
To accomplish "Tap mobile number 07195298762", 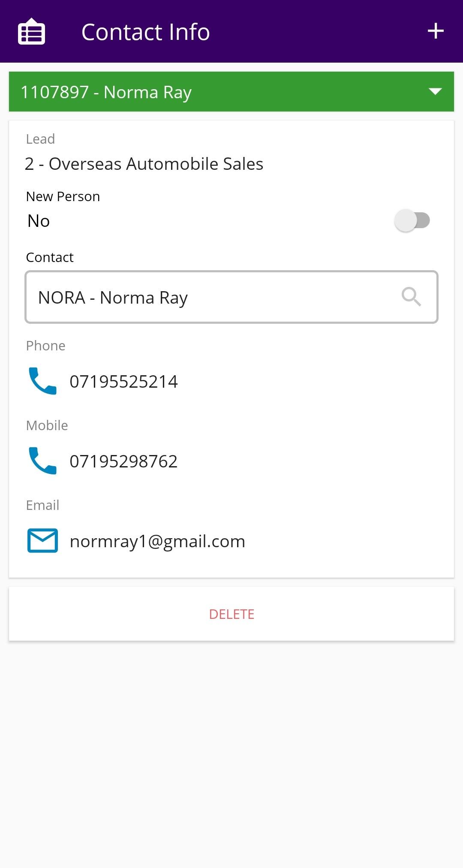I will (123, 461).
